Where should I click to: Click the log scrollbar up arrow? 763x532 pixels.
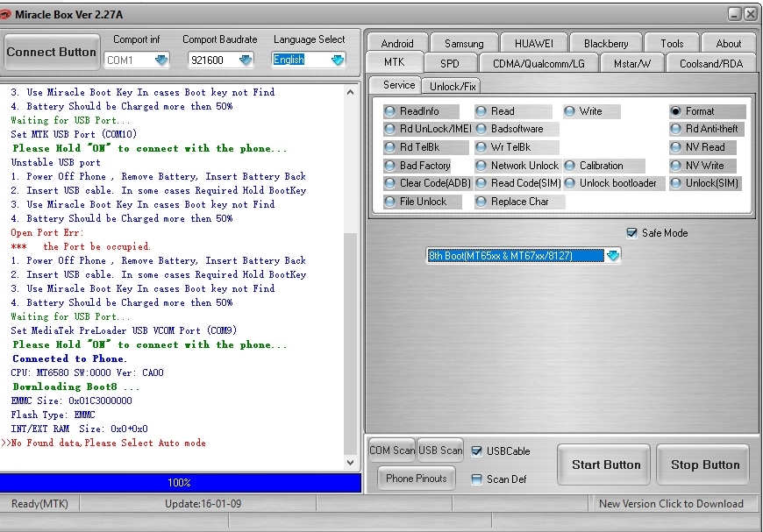[x=350, y=92]
